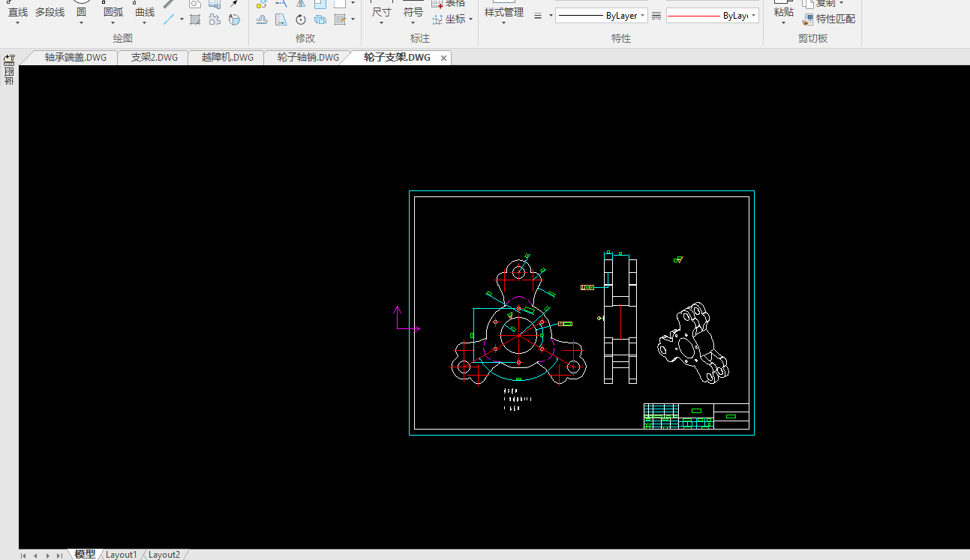
Task: Go to previous layout tab arrow
Action: 35,556
